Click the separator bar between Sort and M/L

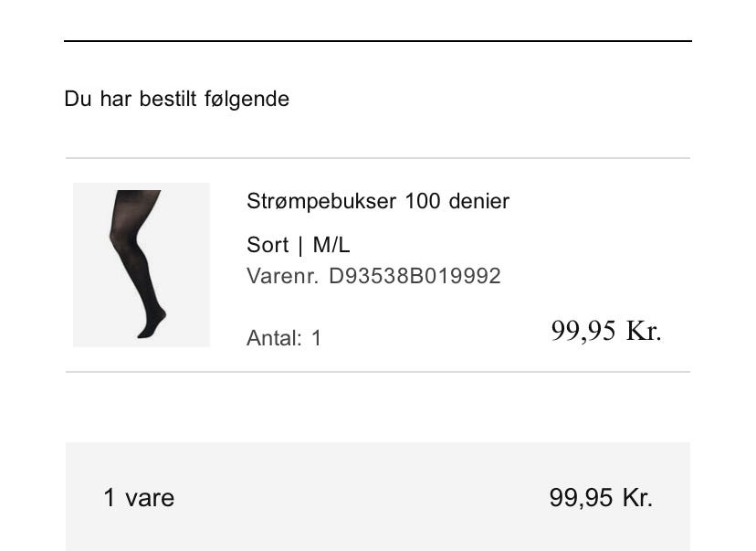point(301,245)
